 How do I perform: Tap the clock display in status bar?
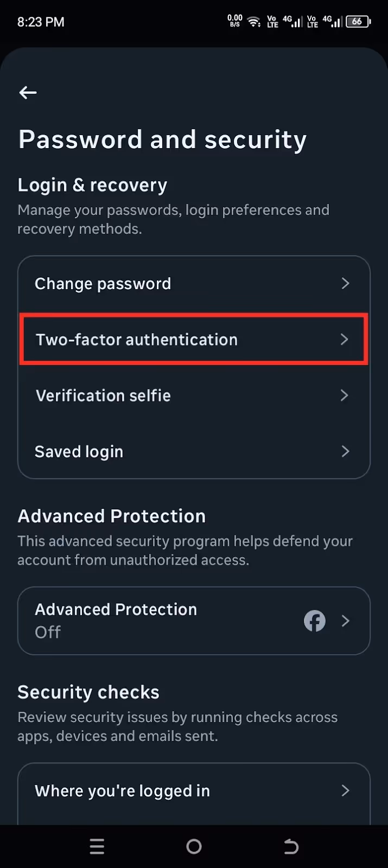point(40,22)
